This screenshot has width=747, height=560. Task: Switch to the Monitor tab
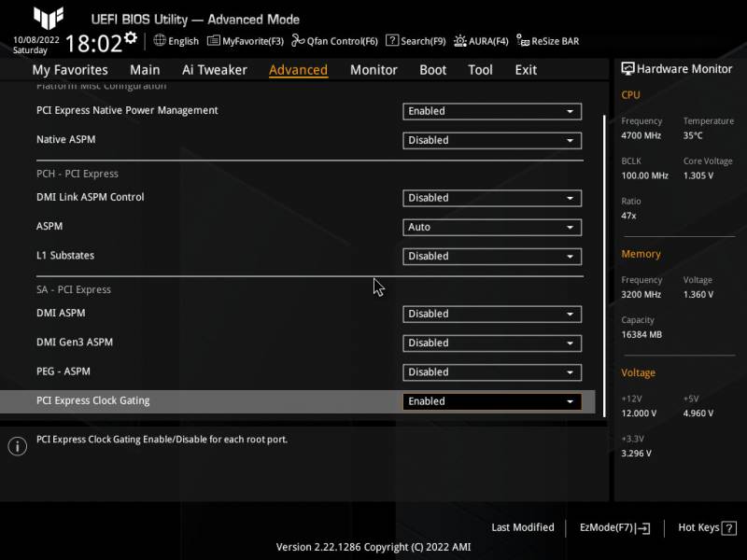point(373,70)
